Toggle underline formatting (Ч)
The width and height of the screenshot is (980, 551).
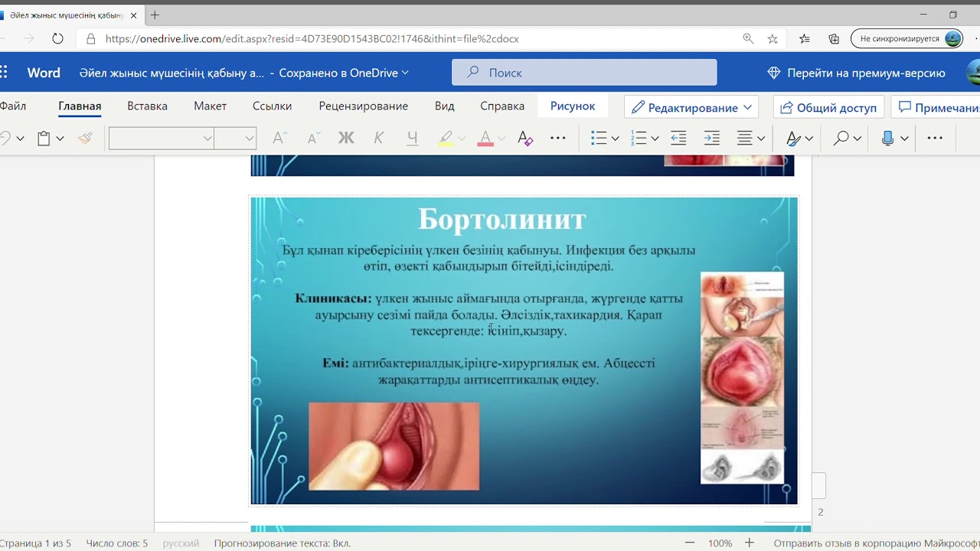413,139
